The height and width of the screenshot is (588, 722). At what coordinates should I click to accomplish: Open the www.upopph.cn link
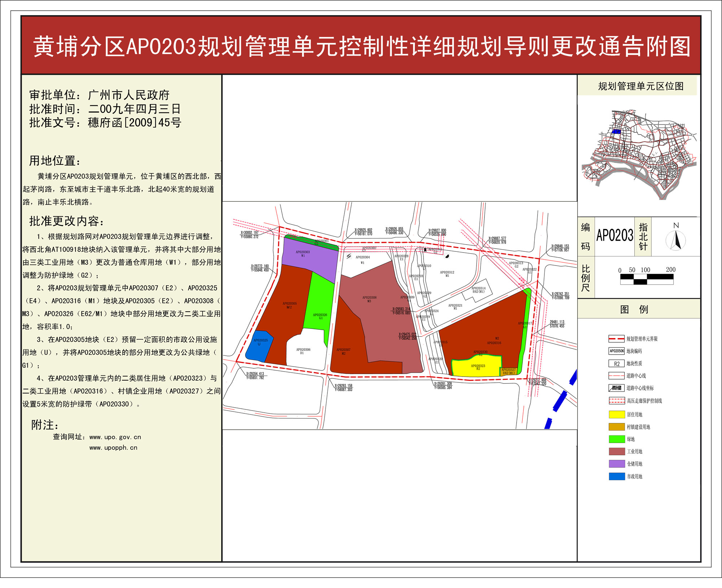pyautogui.click(x=113, y=448)
